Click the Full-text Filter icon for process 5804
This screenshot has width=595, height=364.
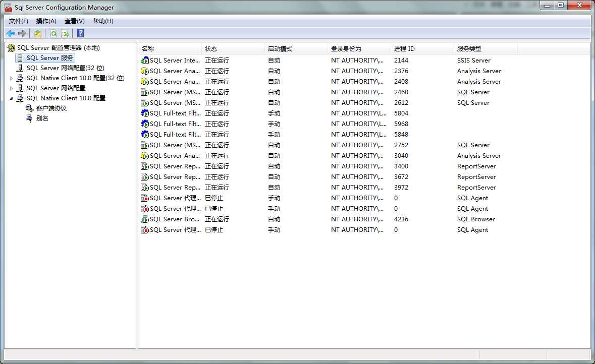click(144, 113)
